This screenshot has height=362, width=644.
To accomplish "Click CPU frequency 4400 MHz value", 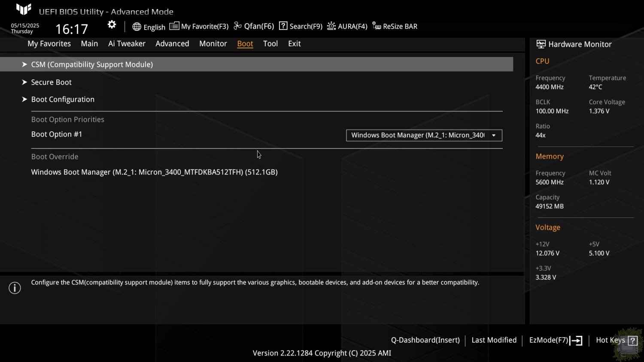I will 550,87.
